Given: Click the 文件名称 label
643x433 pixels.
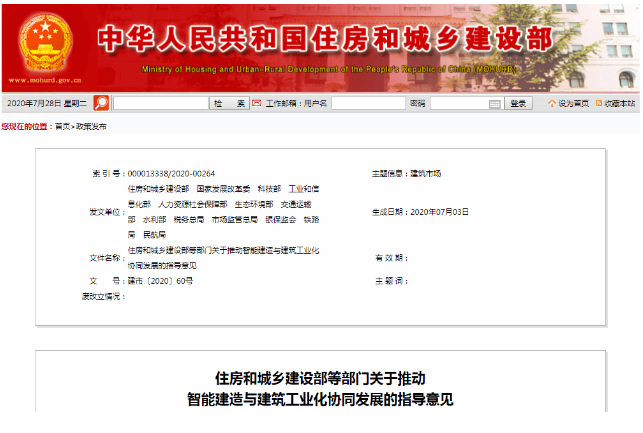Looking at the screenshot, I should (107, 258).
